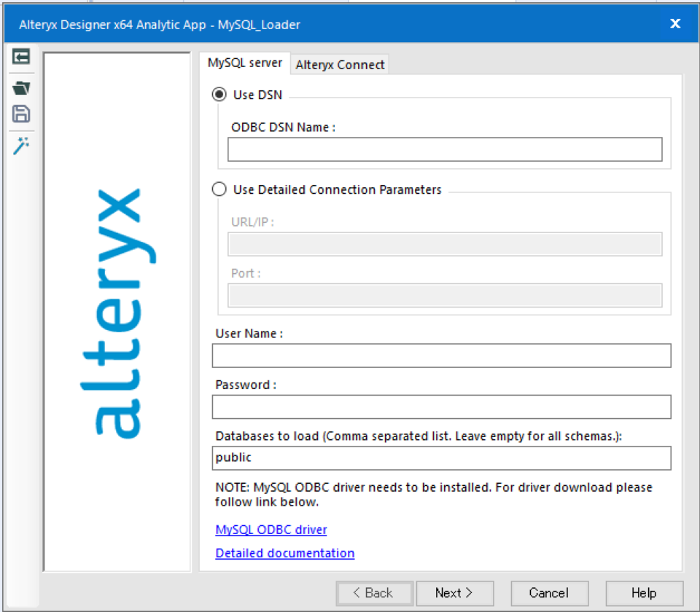
Task: Click the Cancel button
Action: [x=550, y=593]
